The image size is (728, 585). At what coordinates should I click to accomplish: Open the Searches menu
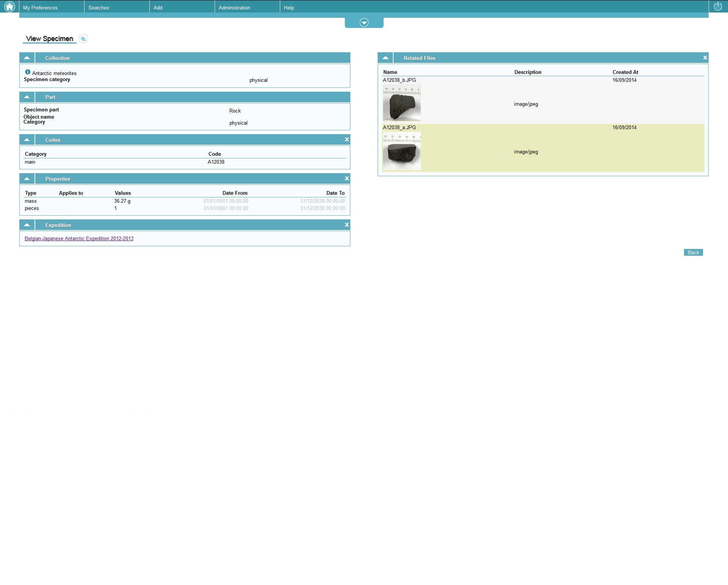(99, 8)
